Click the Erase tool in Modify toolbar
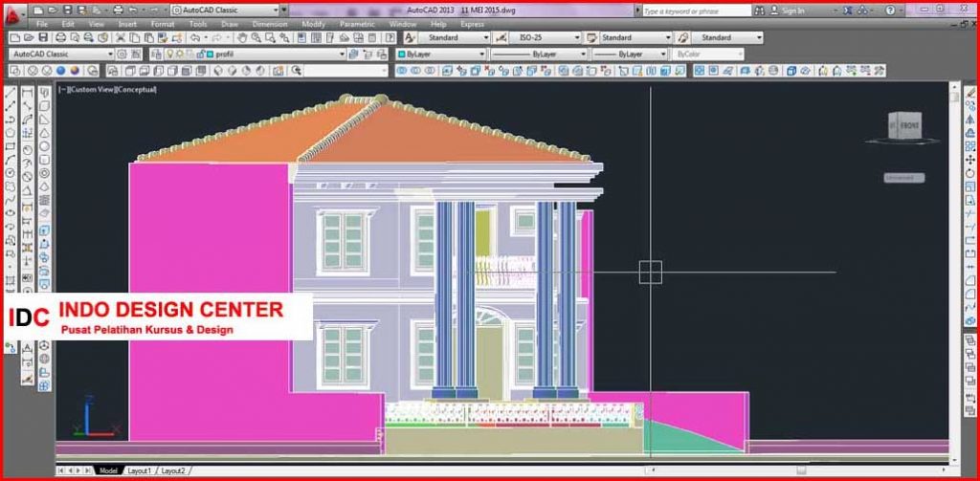This screenshot has height=481, width=980. [x=970, y=93]
